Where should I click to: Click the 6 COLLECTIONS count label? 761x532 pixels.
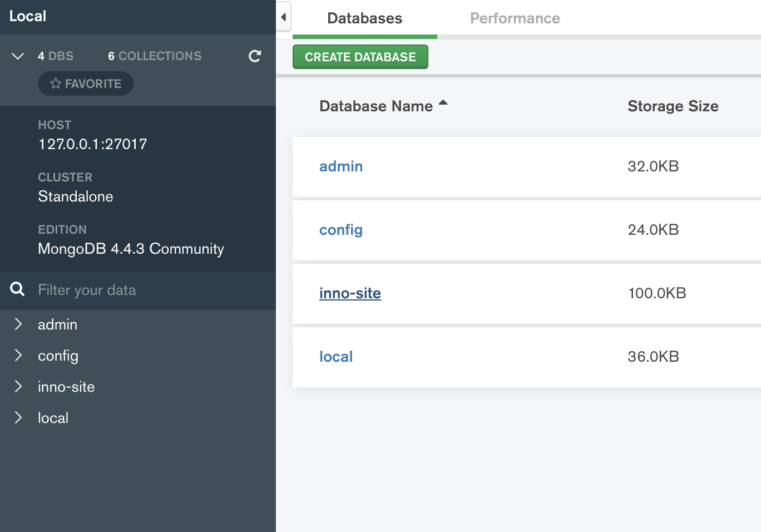[x=155, y=56]
